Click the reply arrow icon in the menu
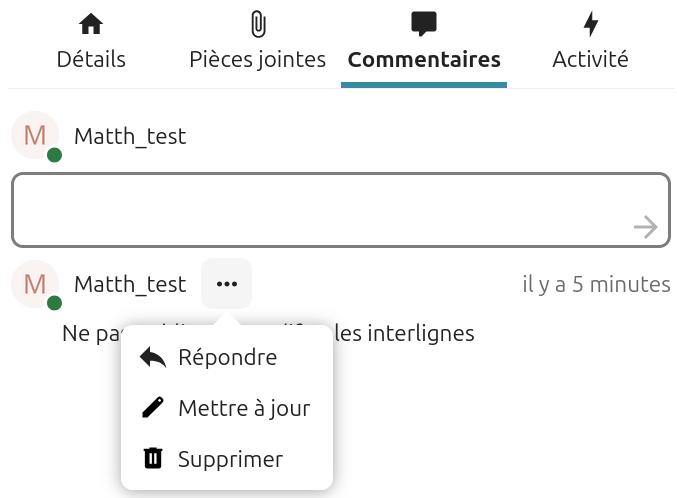The width and height of the screenshot is (677, 498). [x=153, y=357]
